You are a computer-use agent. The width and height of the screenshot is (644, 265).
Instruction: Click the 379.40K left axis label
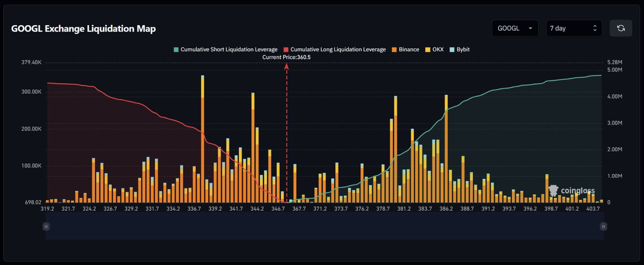point(31,62)
